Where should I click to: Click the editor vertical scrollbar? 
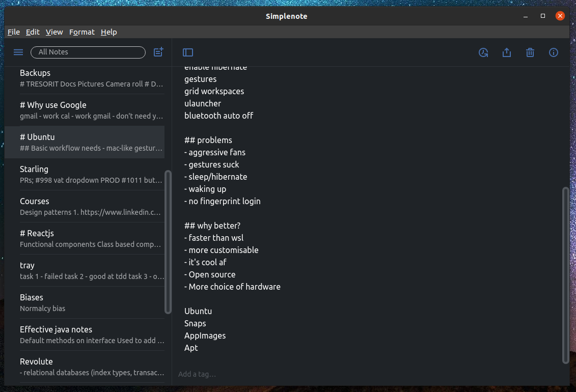(565, 275)
